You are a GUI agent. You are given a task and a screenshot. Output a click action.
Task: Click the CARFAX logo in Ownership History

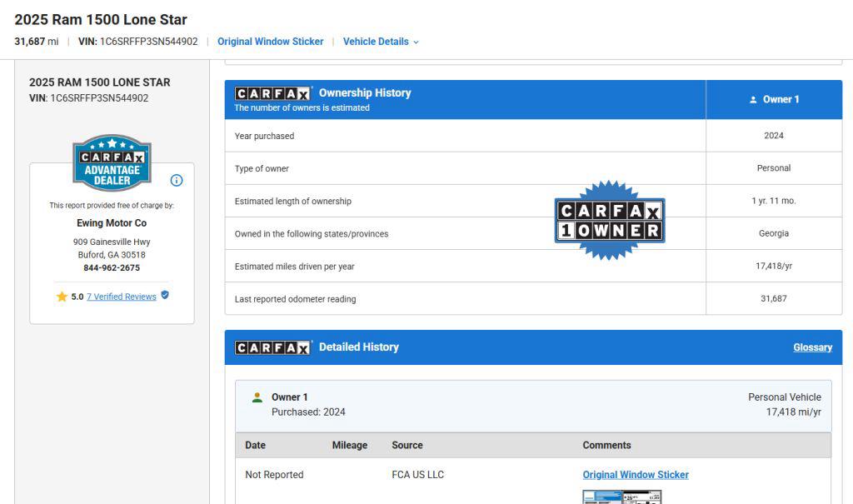272,93
